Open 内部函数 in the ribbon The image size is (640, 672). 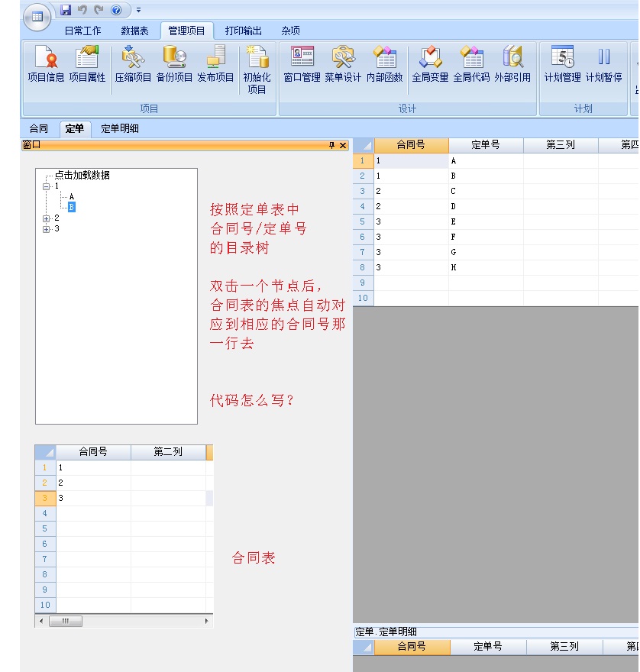[x=384, y=64]
